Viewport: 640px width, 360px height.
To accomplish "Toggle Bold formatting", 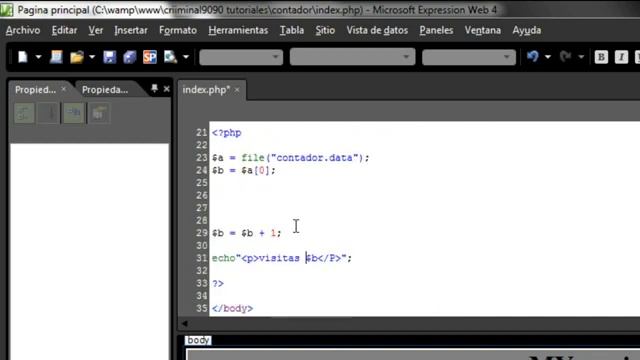I will tap(601, 57).
